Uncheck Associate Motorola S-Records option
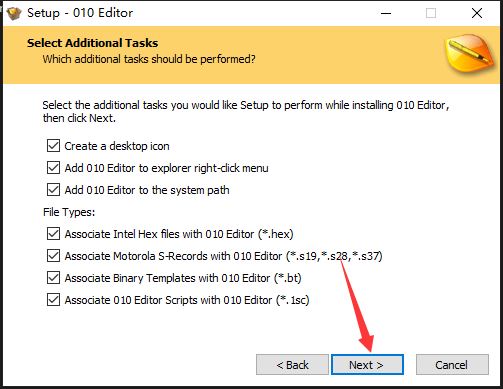 pyautogui.click(x=53, y=256)
